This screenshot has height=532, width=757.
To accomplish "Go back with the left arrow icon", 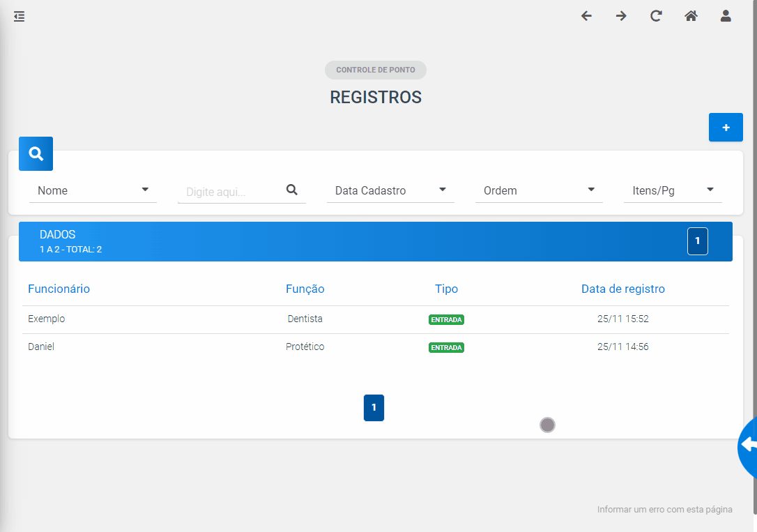I will (x=586, y=16).
